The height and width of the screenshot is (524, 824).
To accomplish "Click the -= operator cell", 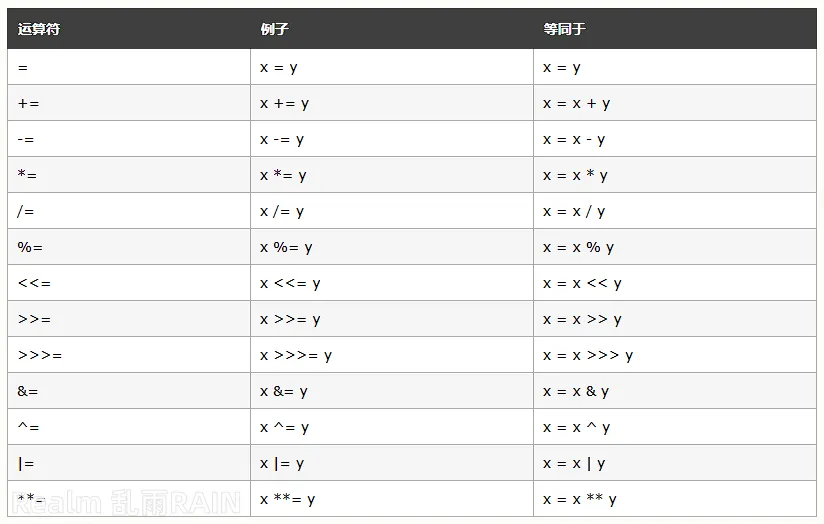I will (26, 139).
